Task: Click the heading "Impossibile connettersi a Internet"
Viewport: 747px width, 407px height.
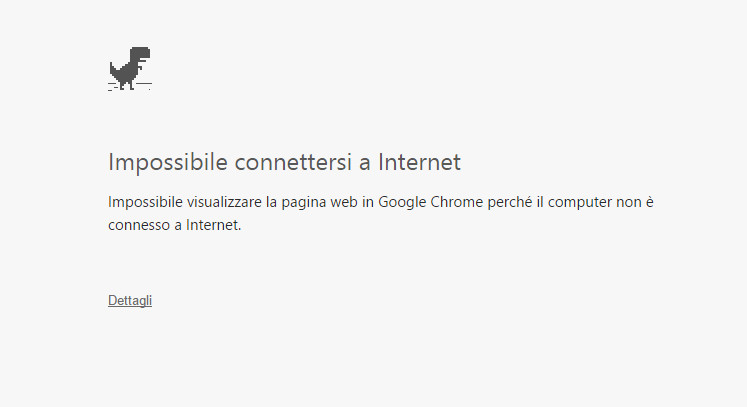Action: click(284, 162)
